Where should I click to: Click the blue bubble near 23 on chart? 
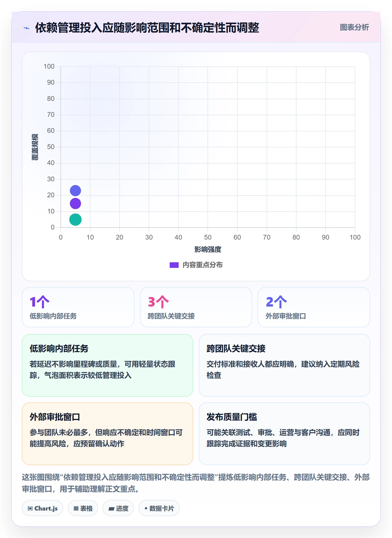click(x=75, y=191)
